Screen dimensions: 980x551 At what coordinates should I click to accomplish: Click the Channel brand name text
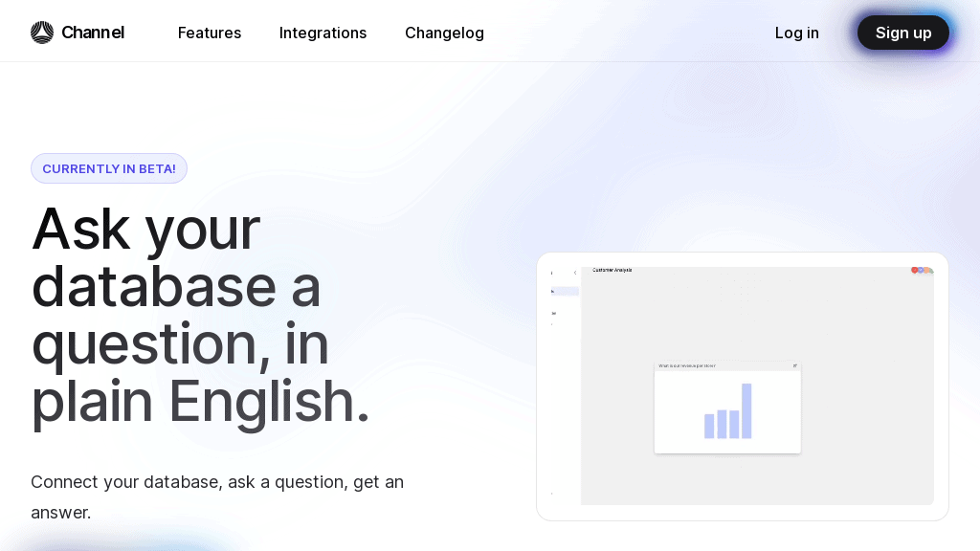(x=93, y=33)
